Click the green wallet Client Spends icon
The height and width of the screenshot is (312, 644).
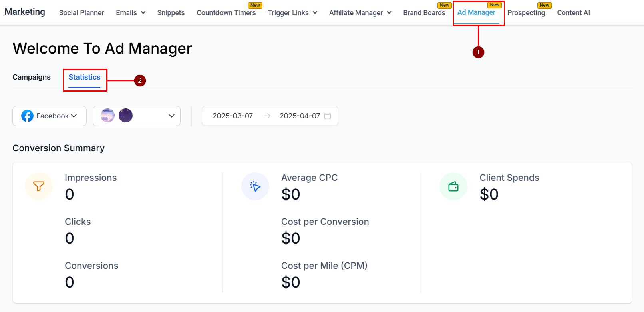[x=453, y=186]
